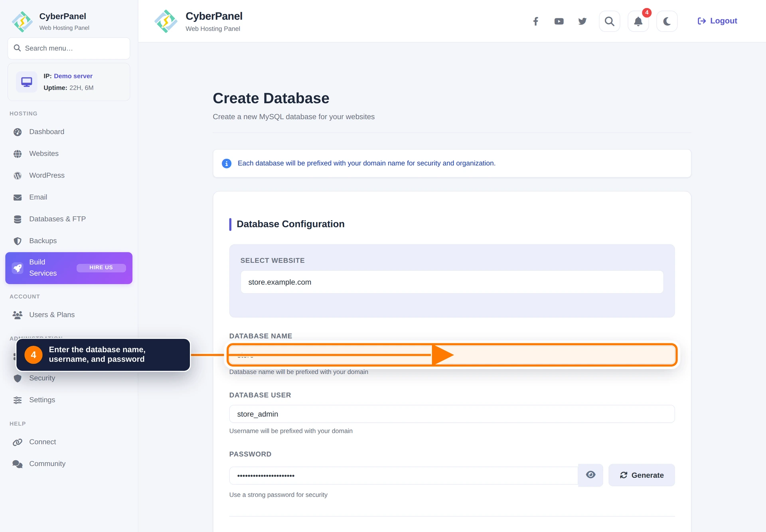766x532 pixels.
Task: Click the Database User field
Action: pyautogui.click(x=452, y=414)
